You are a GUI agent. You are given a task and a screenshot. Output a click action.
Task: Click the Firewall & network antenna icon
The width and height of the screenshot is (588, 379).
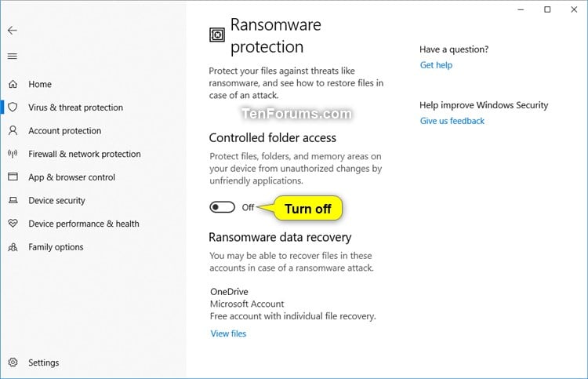[x=13, y=154]
